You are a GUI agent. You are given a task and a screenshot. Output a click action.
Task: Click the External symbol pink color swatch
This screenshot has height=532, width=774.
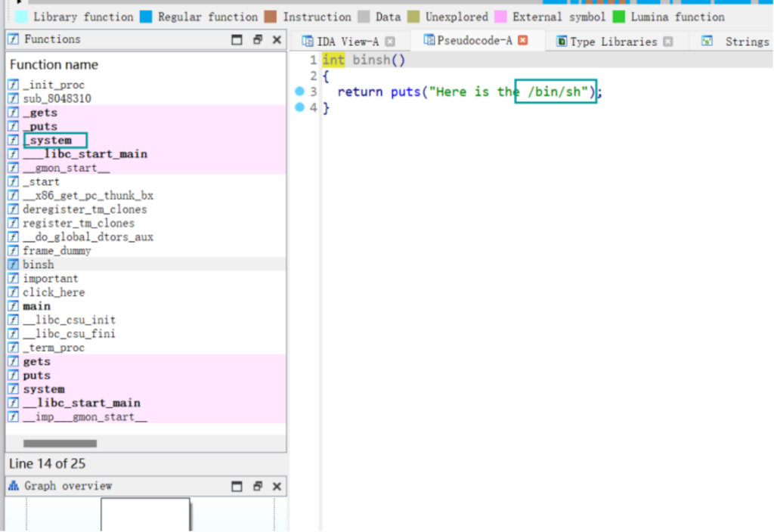[500, 17]
